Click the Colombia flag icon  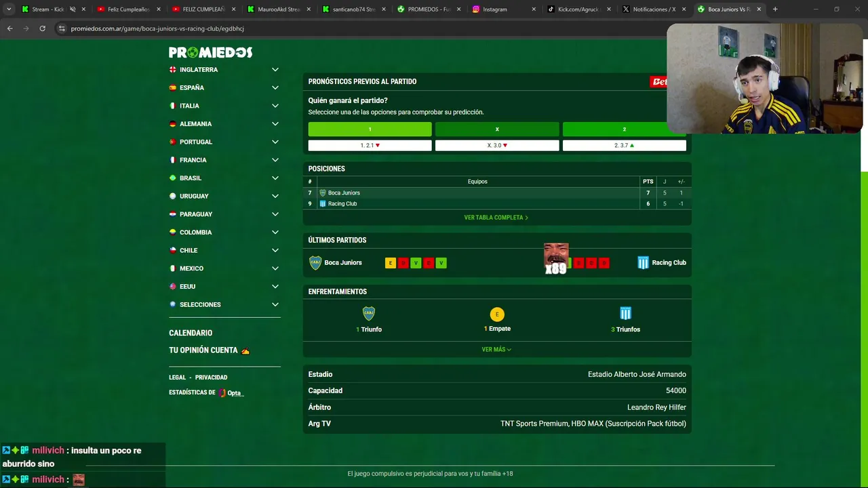[x=173, y=232]
